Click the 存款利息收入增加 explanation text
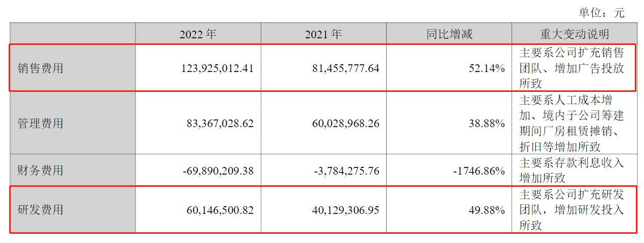The width and height of the screenshot is (644, 243). 571,171
